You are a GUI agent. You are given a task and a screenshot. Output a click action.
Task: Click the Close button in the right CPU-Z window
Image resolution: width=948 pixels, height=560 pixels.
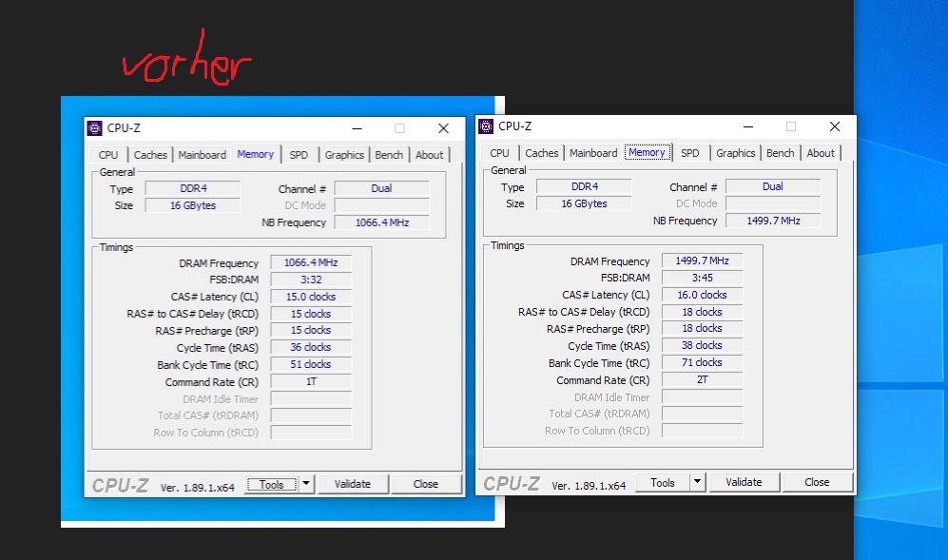point(817,482)
